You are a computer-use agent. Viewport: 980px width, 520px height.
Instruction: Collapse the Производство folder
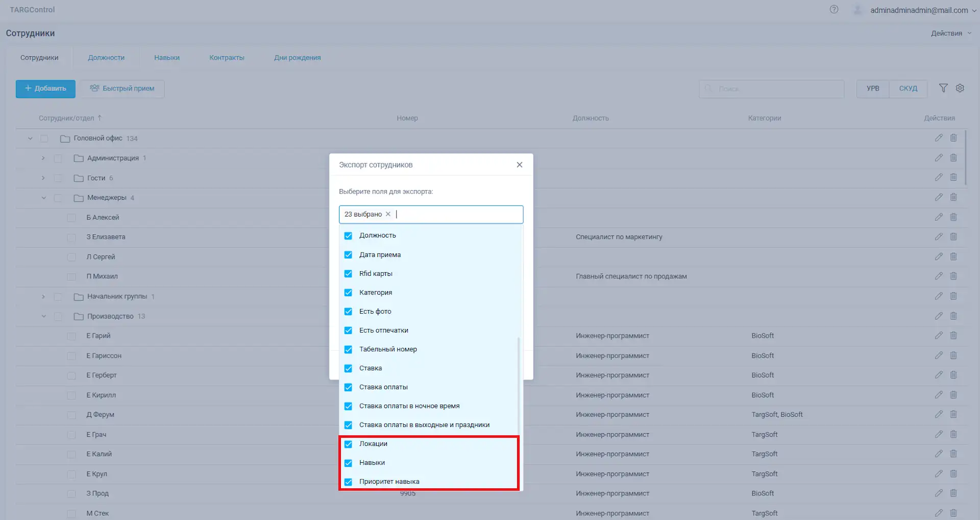pyautogui.click(x=43, y=316)
